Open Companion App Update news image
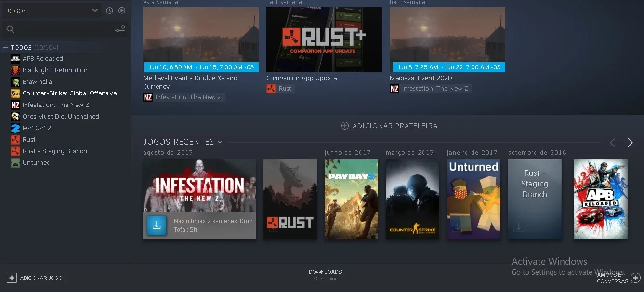 click(324, 40)
